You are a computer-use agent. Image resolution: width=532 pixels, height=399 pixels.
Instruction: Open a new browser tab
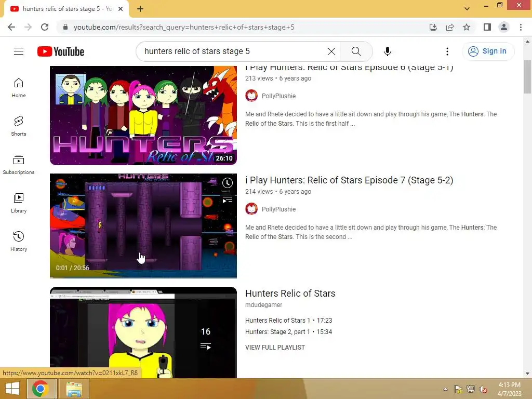click(x=140, y=9)
